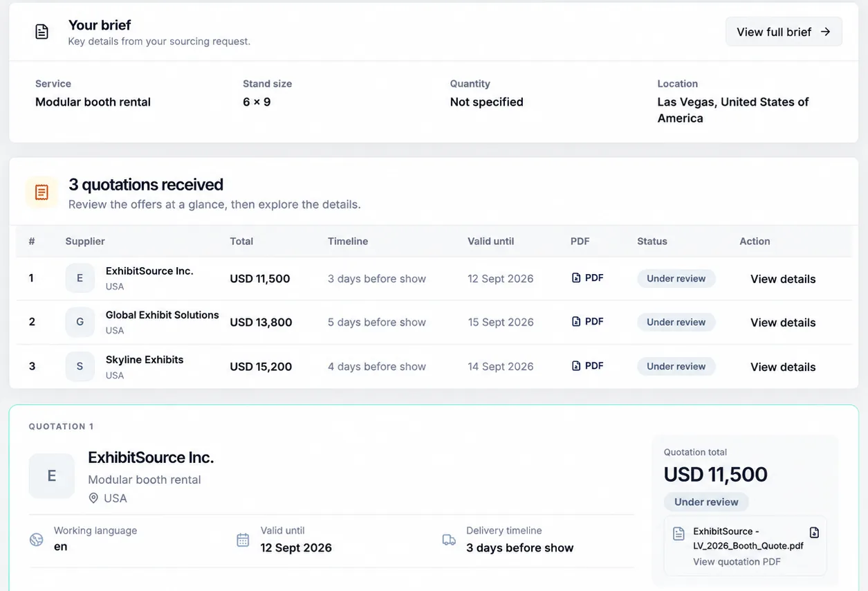Open the PDF for Global Exhibit Solutions row
The width and height of the screenshot is (868, 591).
[x=588, y=321]
